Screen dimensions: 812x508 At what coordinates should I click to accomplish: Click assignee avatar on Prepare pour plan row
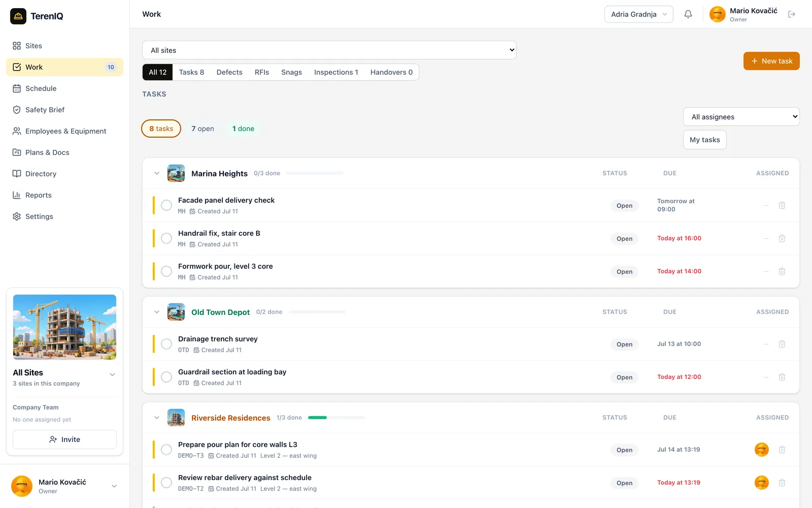(762, 450)
